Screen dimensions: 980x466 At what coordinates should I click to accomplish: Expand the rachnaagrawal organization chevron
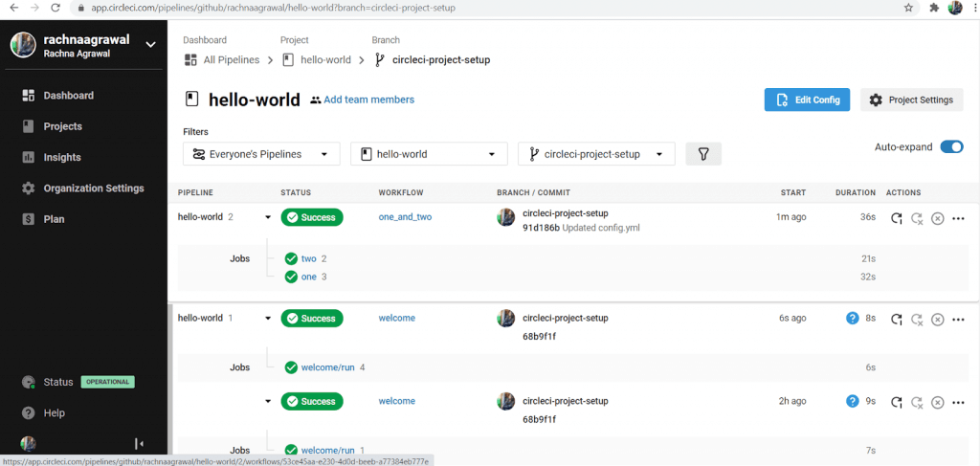(150, 44)
